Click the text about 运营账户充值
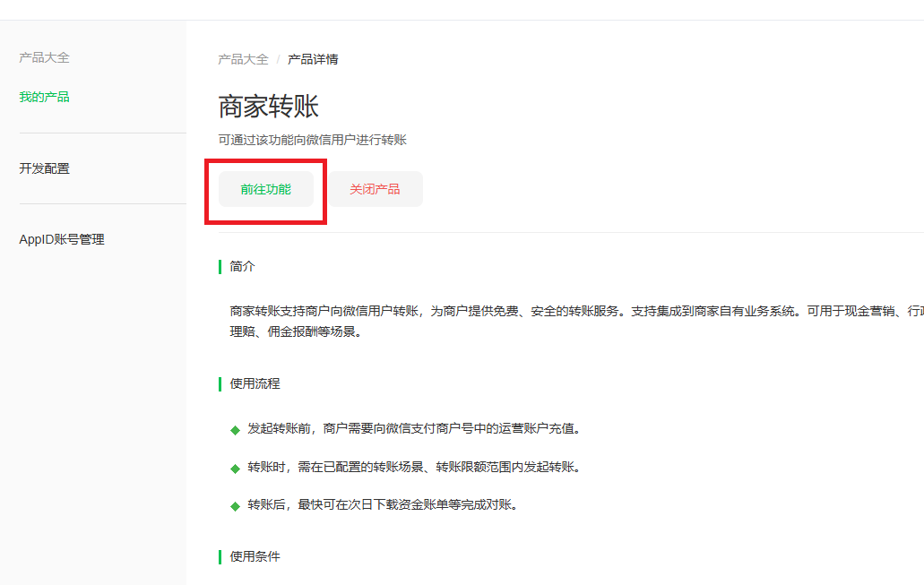Image resolution: width=924 pixels, height=585 pixels. 414,428
